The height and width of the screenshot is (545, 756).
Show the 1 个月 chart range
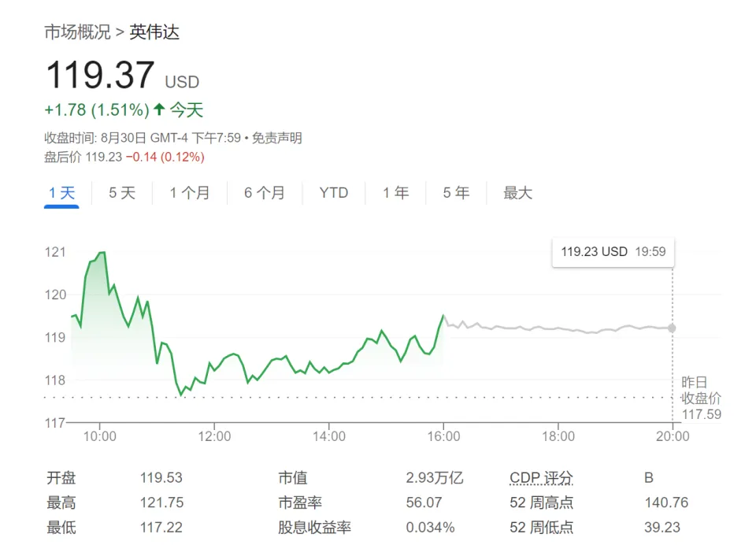tap(190, 193)
